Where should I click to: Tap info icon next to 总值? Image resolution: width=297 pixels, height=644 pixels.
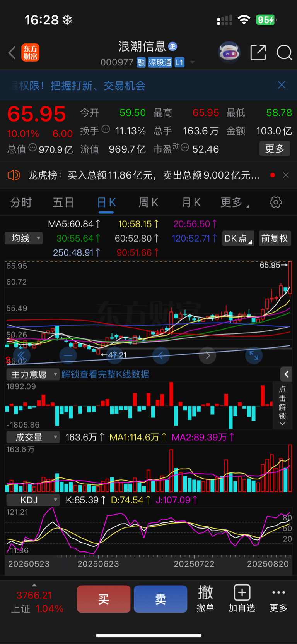33,148
